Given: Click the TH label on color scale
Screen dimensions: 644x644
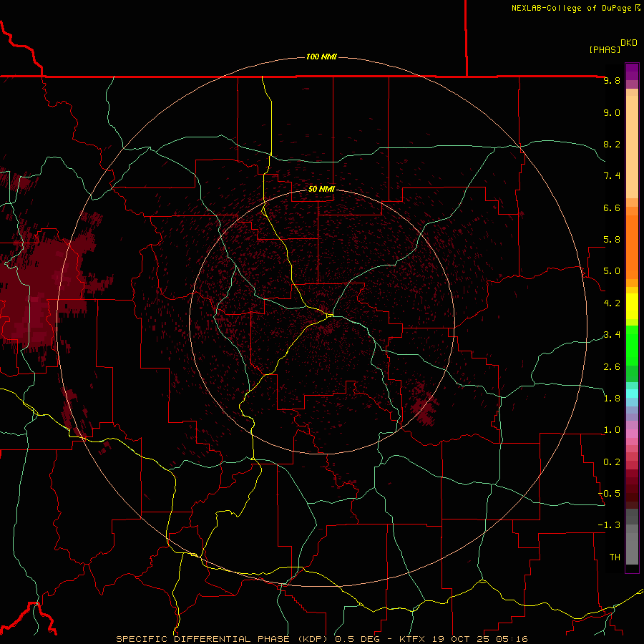Looking at the screenshot, I should click(615, 557).
